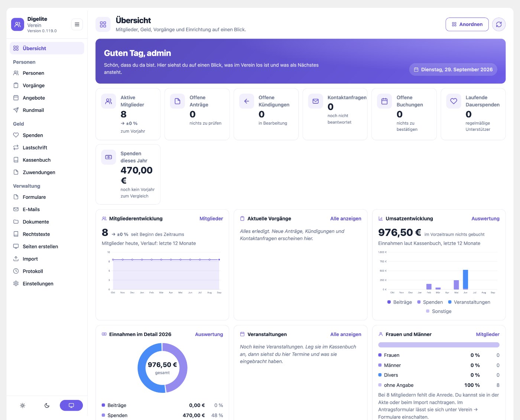This screenshot has width=520, height=420.
Task: Click the Offene Kündigungen arrow icon
Action: (247, 101)
